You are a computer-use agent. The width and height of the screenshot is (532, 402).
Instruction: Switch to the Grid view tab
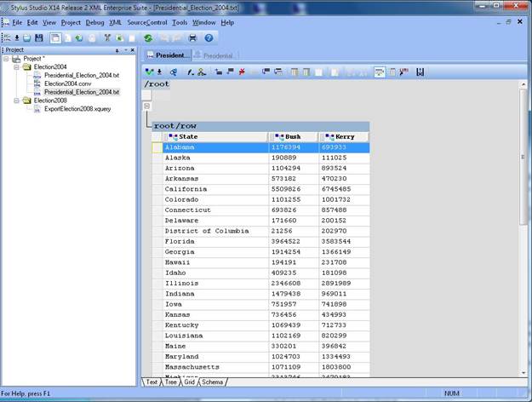click(x=189, y=382)
